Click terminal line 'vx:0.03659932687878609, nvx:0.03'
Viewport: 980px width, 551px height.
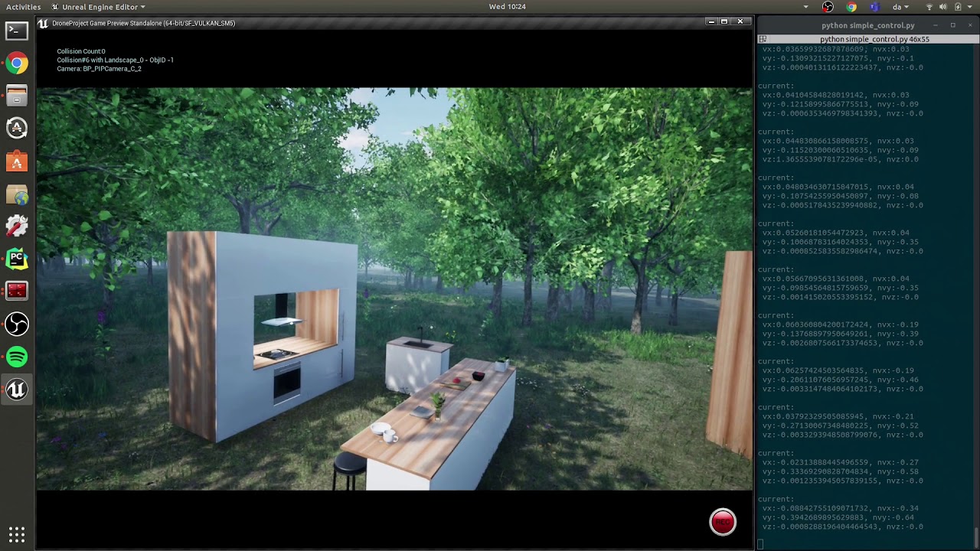[836, 49]
